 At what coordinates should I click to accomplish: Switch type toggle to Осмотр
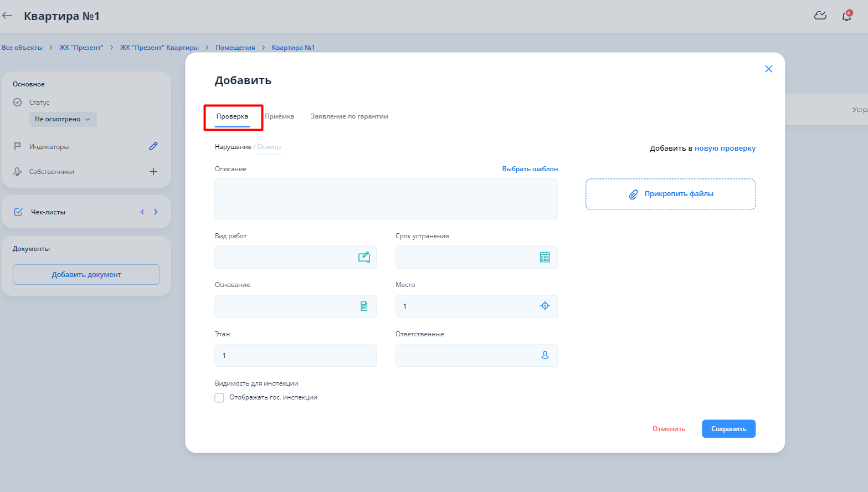269,147
